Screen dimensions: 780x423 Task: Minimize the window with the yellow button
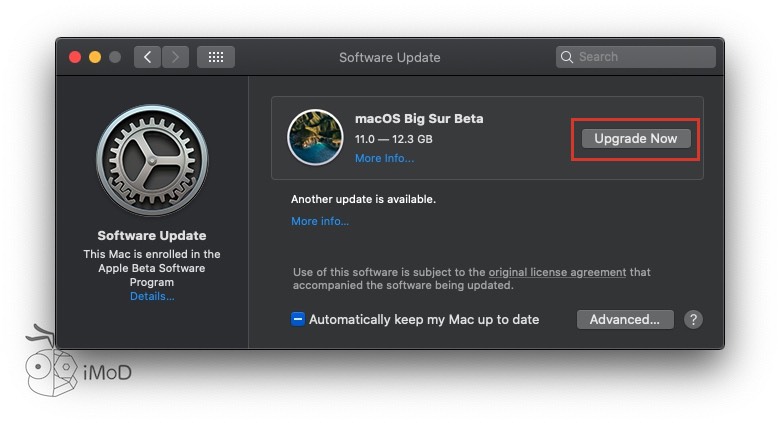(95, 57)
